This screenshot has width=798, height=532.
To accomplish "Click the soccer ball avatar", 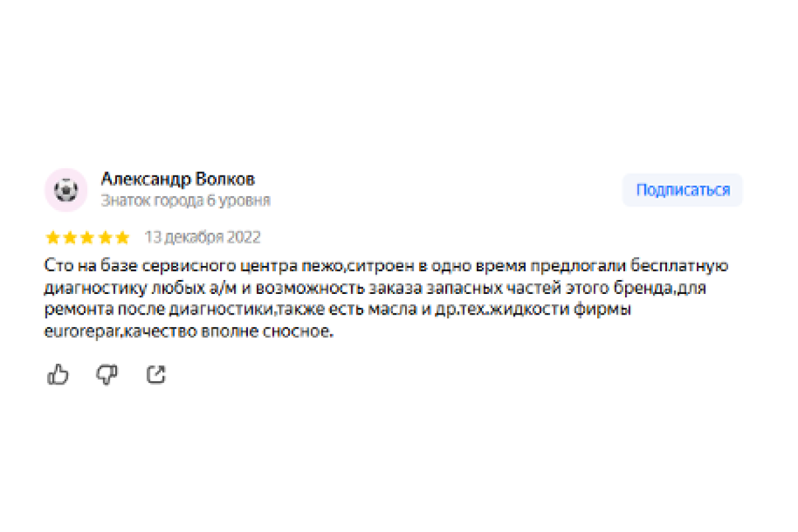I will click(x=66, y=190).
